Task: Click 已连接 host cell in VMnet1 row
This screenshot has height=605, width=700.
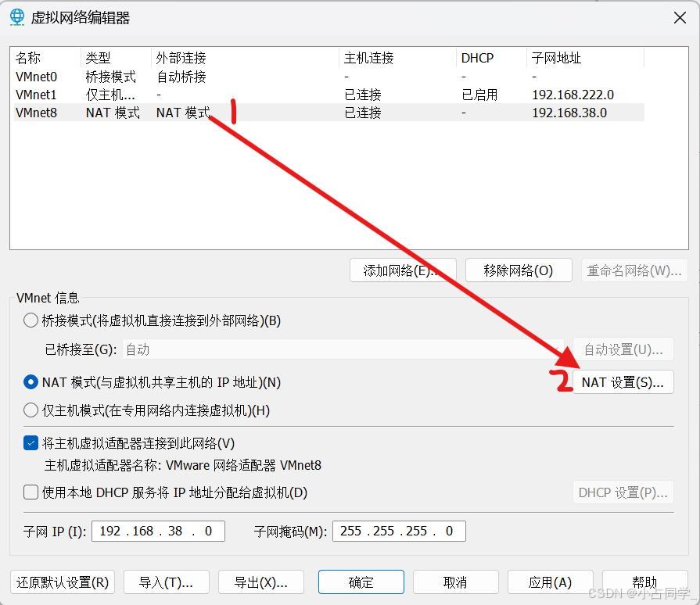Action: (x=363, y=95)
